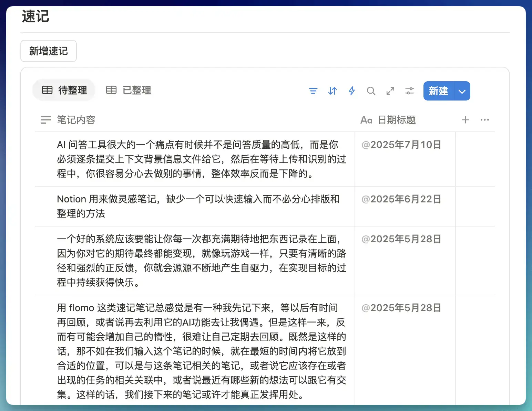Open the three-dot column options menu
Image resolution: width=532 pixels, height=411 pixels.
(484, 120)
